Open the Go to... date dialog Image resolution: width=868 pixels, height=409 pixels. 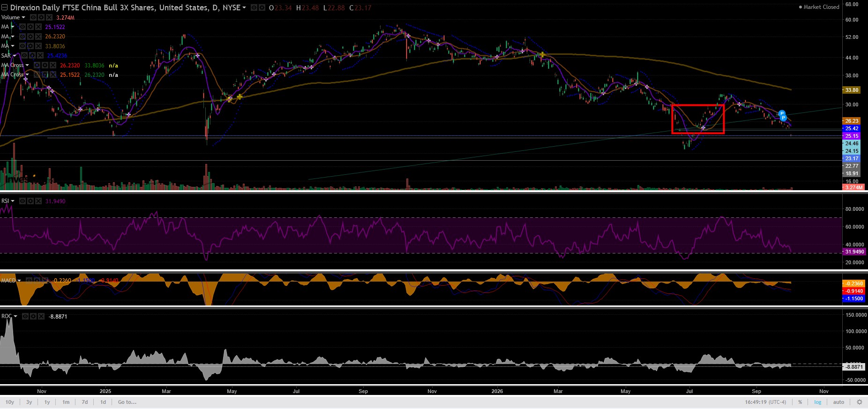pos(127,402)
